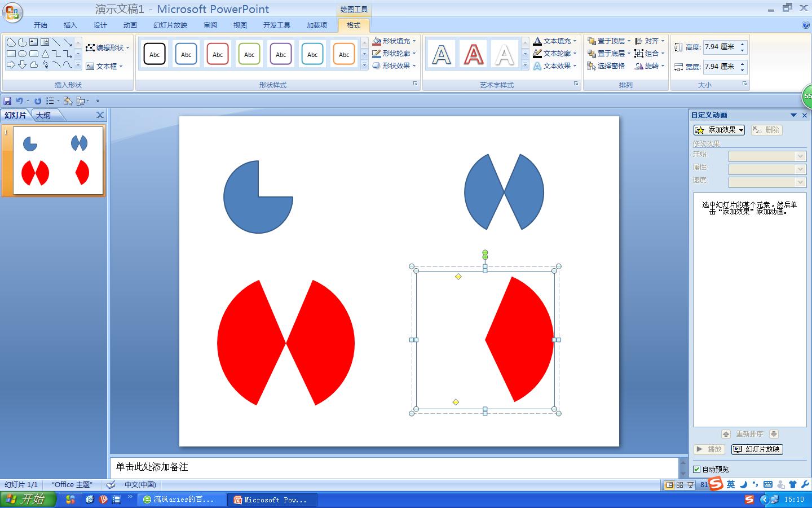Click the Windows 开始 start button
Screen dimensions: 812x508
(x=28, y=499)
